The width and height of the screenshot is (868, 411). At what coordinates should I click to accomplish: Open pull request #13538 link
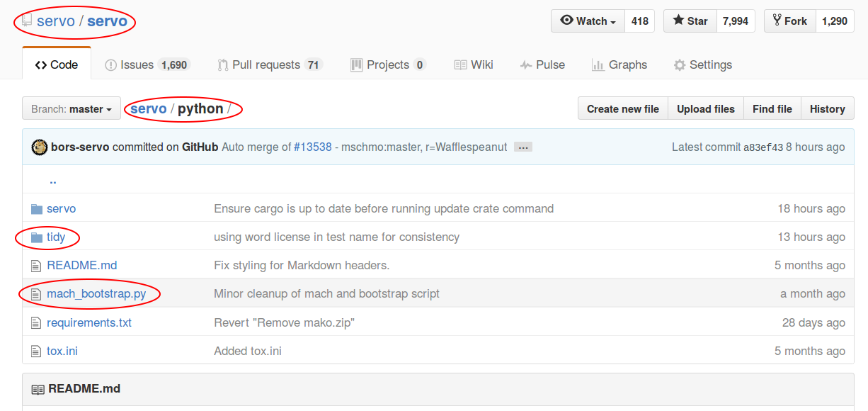point(313,147)
